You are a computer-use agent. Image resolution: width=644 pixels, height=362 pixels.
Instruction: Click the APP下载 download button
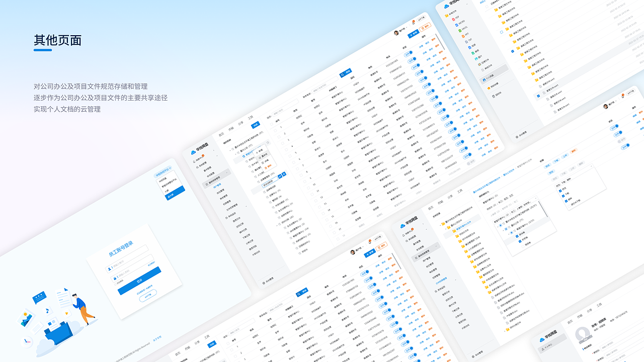point(148,297)
